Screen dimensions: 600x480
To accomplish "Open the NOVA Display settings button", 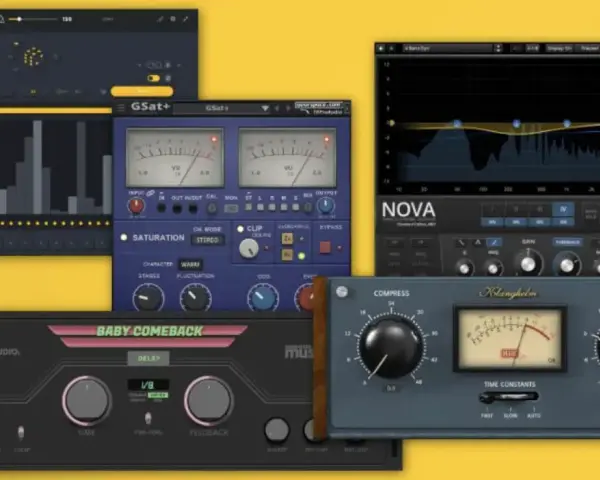I will point(559,49).
